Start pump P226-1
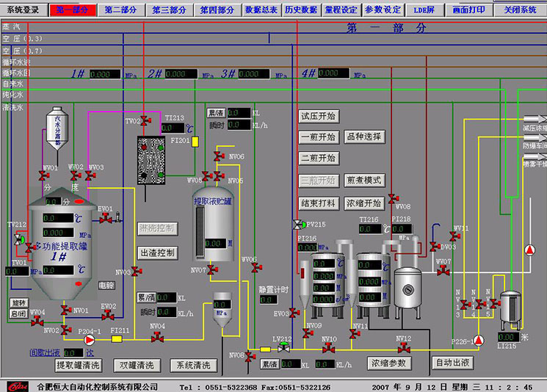 479,341
